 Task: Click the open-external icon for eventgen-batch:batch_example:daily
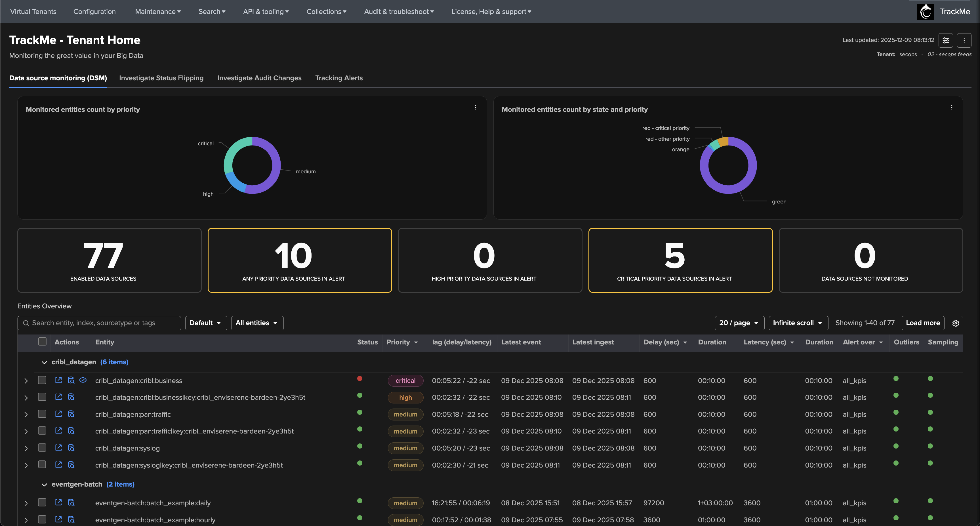click(x=58, y=502)
